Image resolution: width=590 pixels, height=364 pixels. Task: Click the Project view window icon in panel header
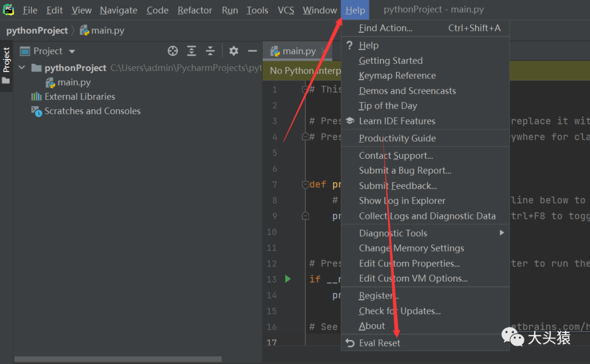25,51
